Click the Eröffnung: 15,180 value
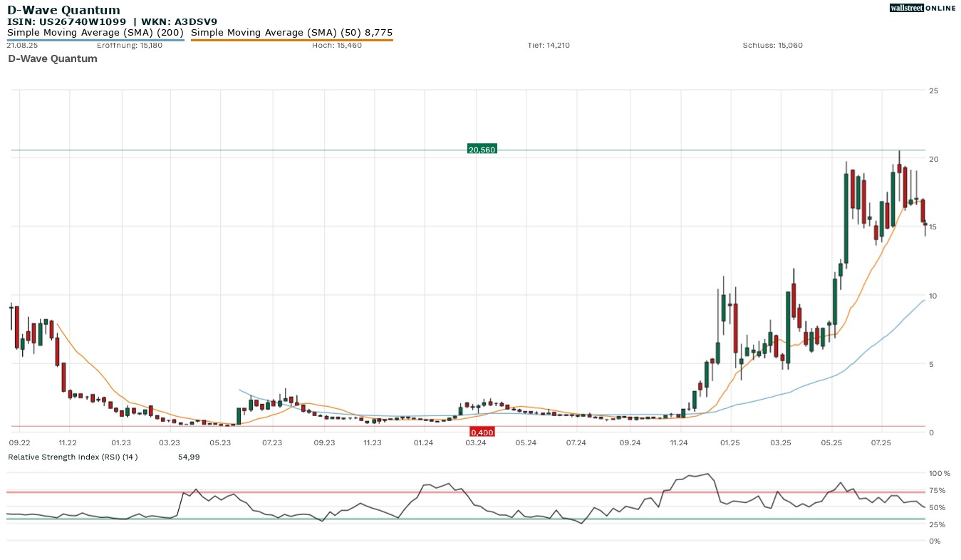This screenshot has height=560, width=961. click(x=130, y=45)
